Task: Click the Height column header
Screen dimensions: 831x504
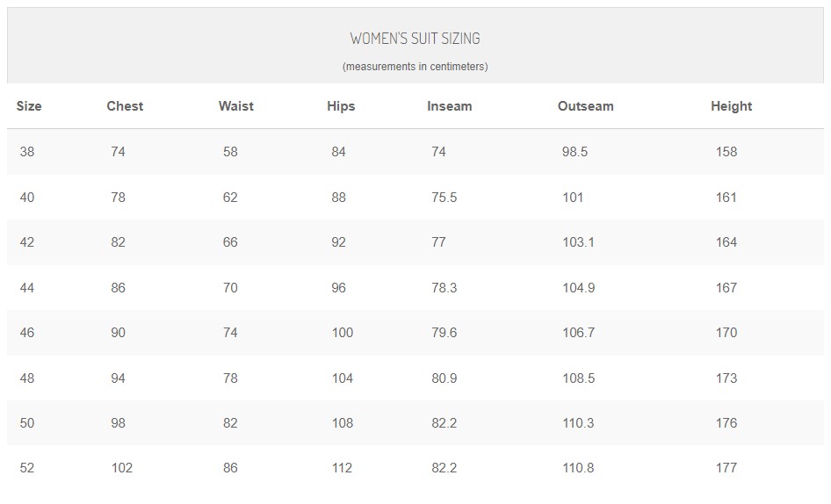Action: (732, 106)
